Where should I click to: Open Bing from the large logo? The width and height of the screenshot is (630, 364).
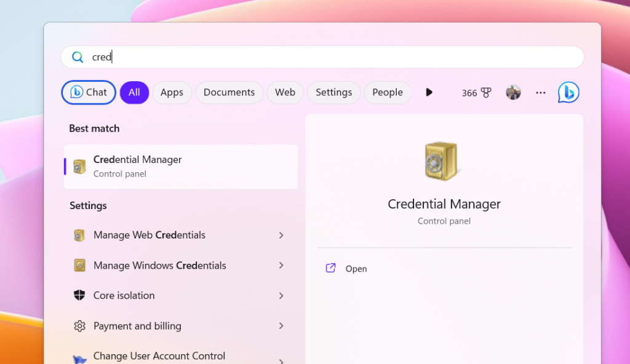[x=568, y=92]
